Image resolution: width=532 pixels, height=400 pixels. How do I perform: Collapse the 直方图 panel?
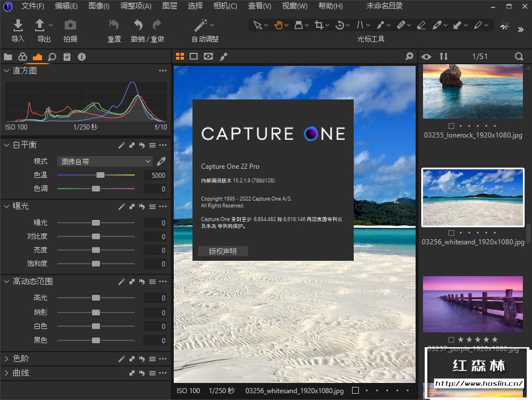(x=7, y=70)
